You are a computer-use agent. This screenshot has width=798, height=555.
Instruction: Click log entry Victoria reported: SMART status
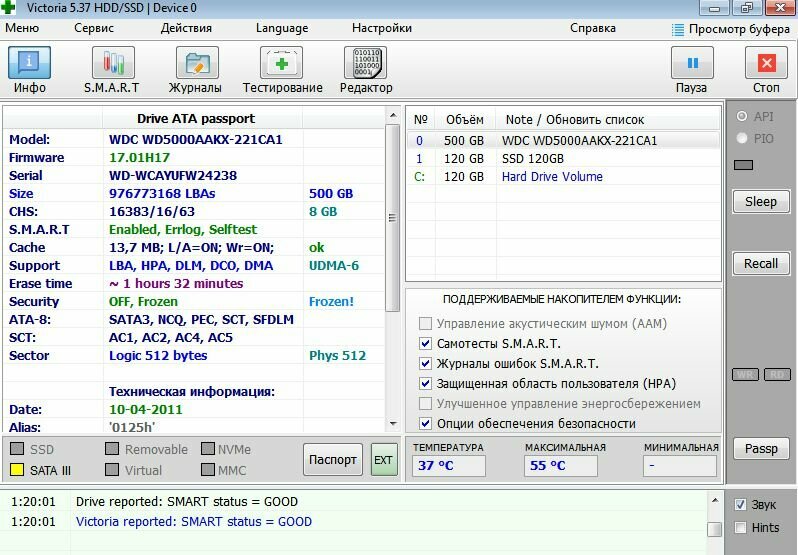tap(193, 522)
